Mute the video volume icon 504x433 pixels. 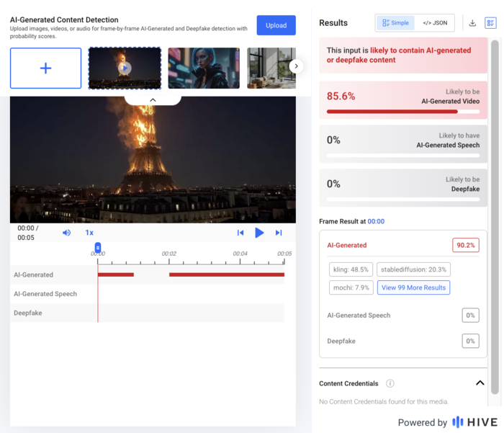[66, 233]
